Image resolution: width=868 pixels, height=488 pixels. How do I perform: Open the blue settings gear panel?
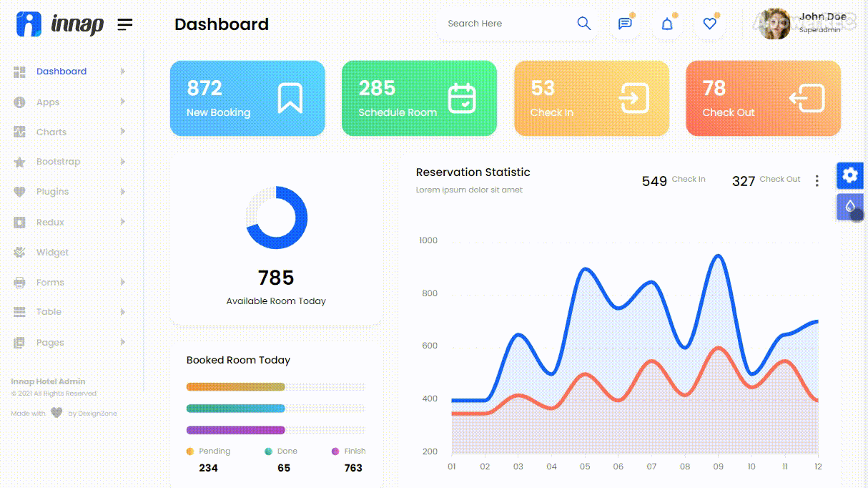(849, 175)
